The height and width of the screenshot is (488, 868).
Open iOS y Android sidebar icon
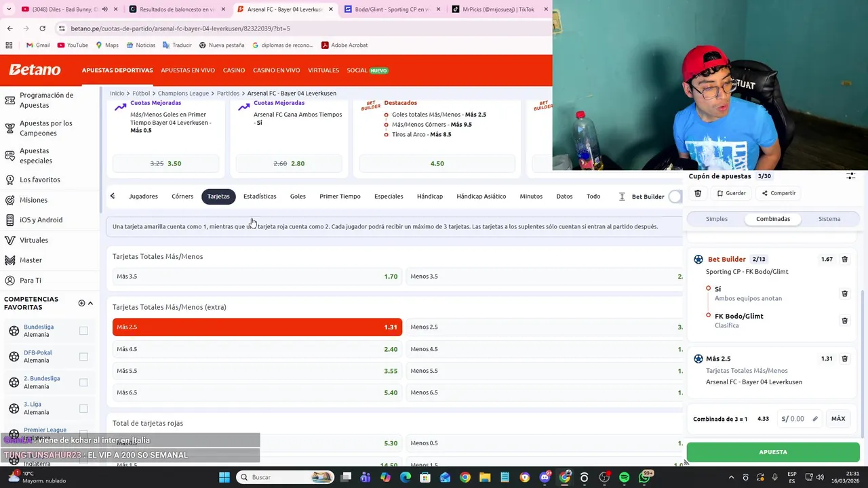point(10,220)
